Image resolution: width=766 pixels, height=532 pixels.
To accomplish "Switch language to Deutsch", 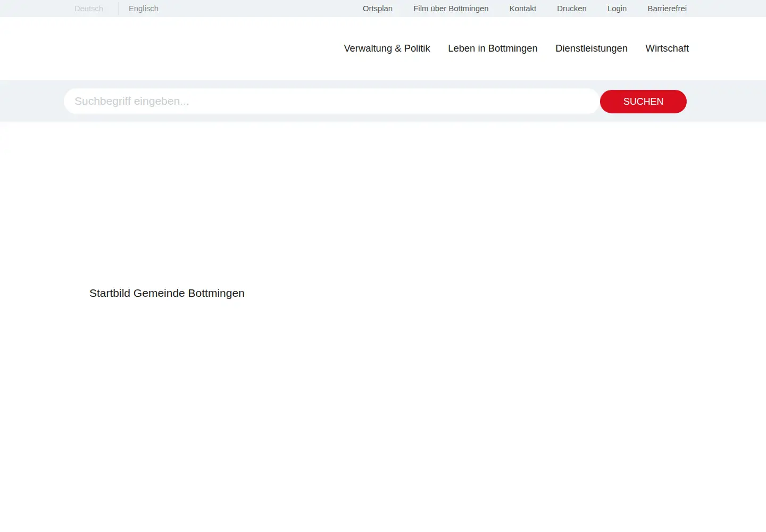I will click(89, 9).
